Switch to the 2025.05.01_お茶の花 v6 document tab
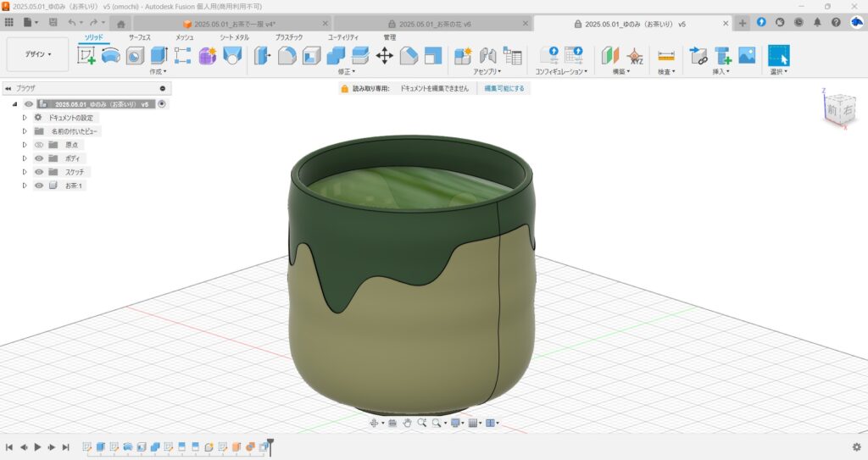Viewport: 868px width, 460px height. point(434,24)
